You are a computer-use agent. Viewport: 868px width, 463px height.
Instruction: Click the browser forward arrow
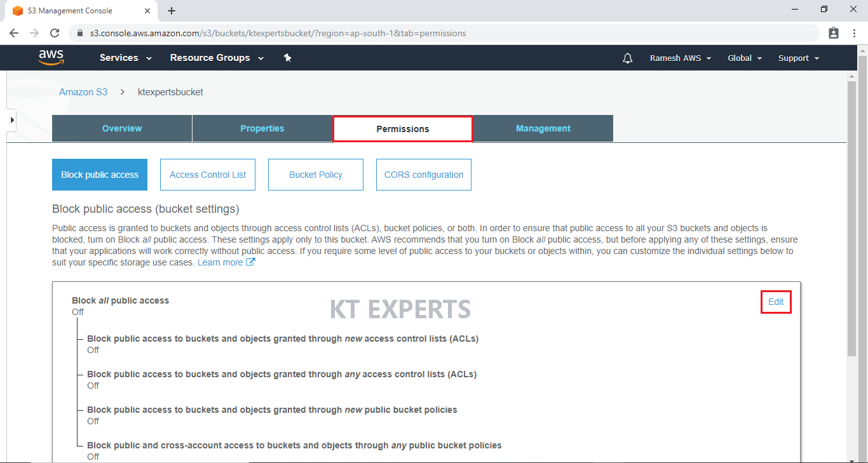[x=34, y=33]
